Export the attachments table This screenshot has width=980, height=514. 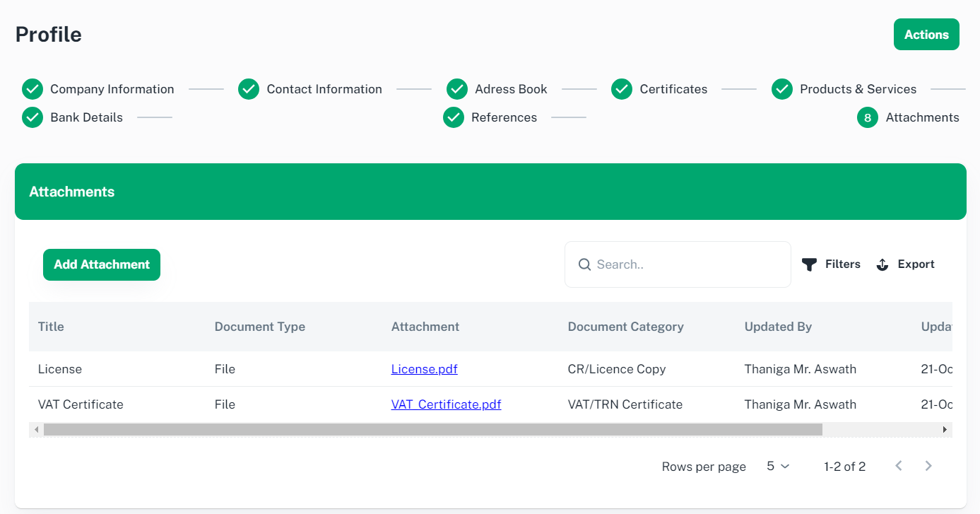pos(905,264)
